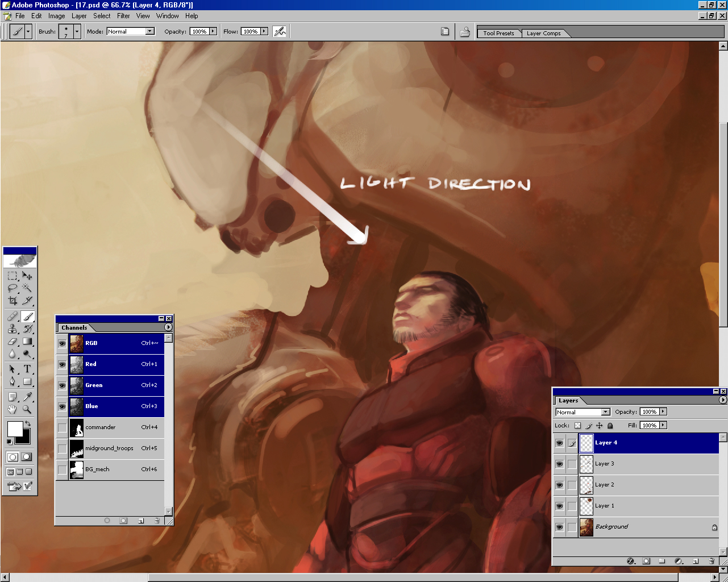Open the Flow slider arrow
The height and width of the screenshot is (582, 728).
point(264,31)
